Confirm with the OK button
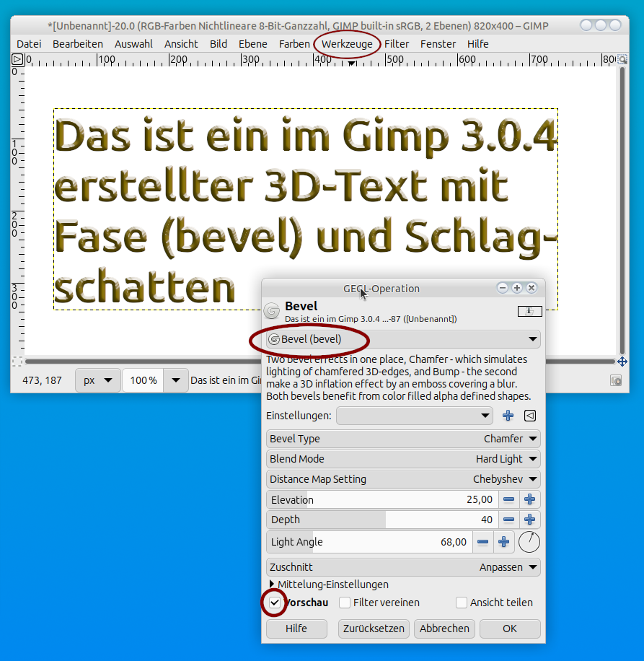 pyautogui.click(x=510, y=629)
